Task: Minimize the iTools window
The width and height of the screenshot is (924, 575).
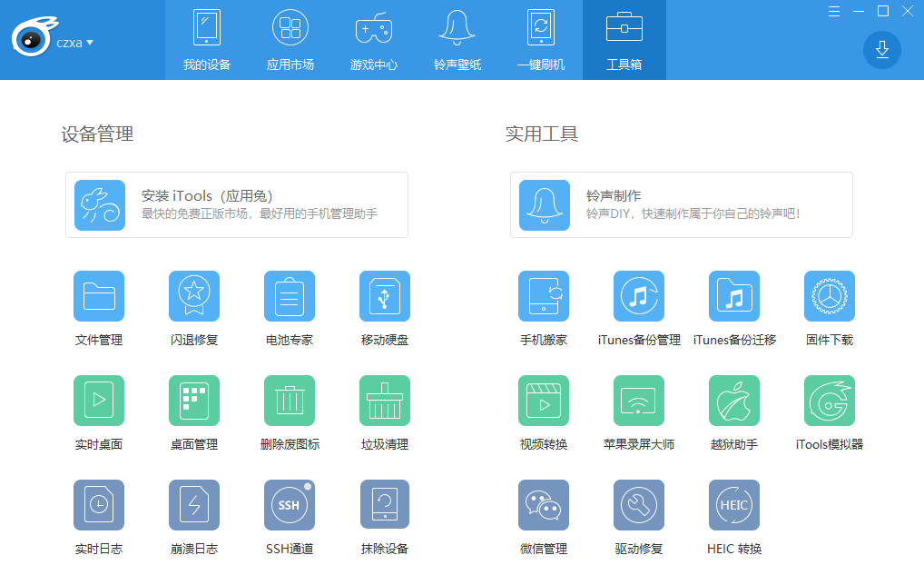Action: (x=859, y=11)
